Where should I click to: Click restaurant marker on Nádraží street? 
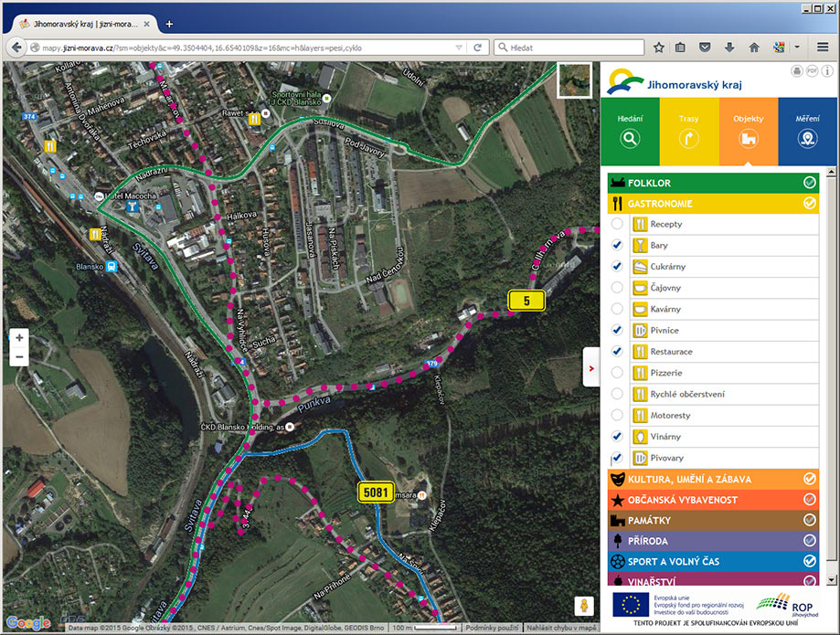click(x=95, y=234)
